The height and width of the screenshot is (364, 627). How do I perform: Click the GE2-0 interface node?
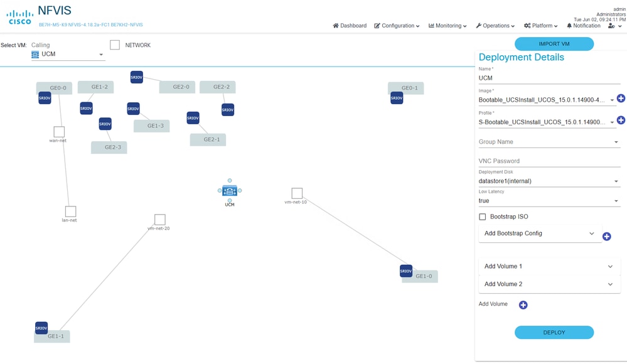pos(177,87)
